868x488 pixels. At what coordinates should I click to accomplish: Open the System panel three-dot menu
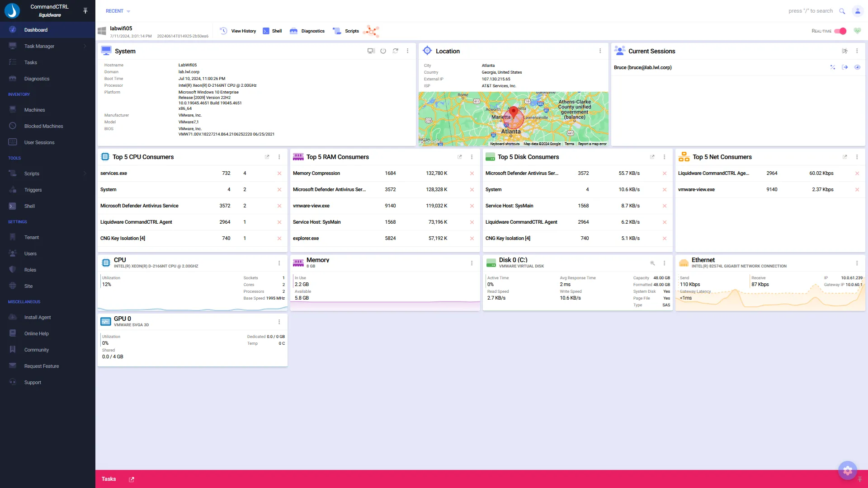click(408, 51)
